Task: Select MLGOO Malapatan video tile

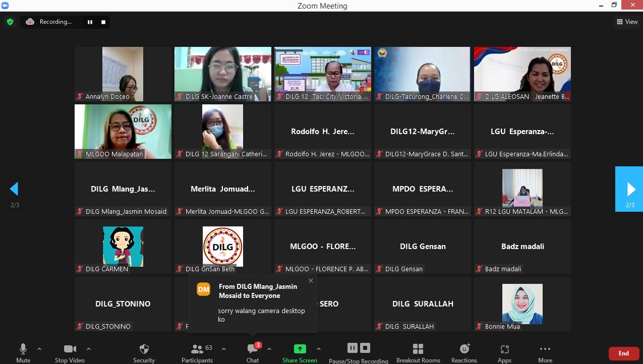Action: [123, 132]
